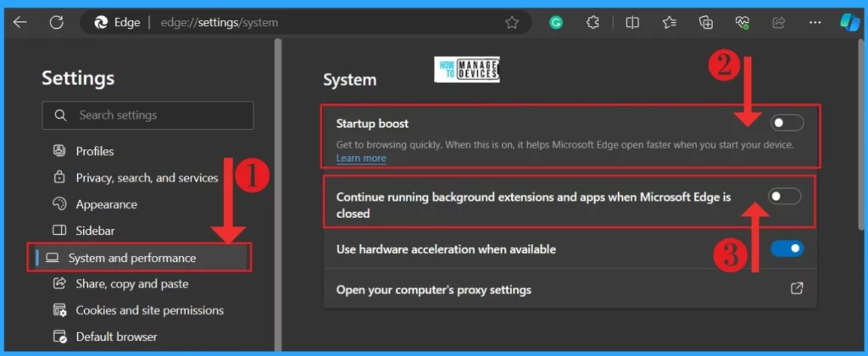This screenshot has width=868, height=356.
Task: Open the Copilot icon in toolbar
Action: pos(849,23)
